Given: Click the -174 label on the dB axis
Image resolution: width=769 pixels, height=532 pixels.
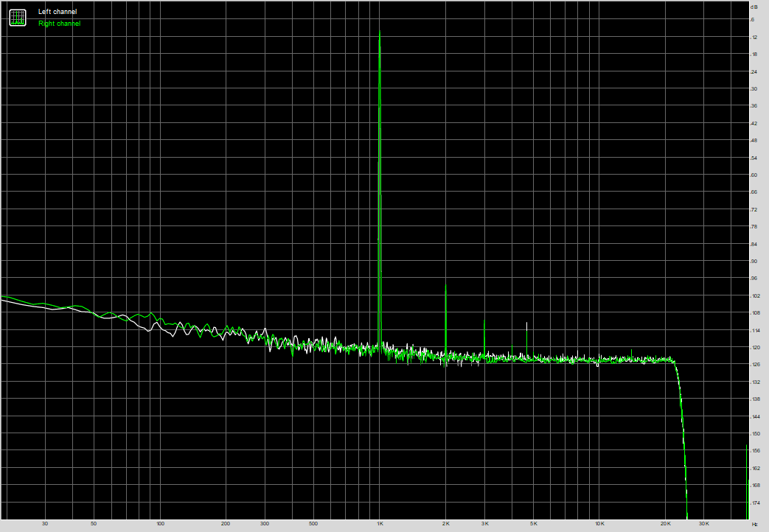Looking at the screenshot, I should (754, 503).
